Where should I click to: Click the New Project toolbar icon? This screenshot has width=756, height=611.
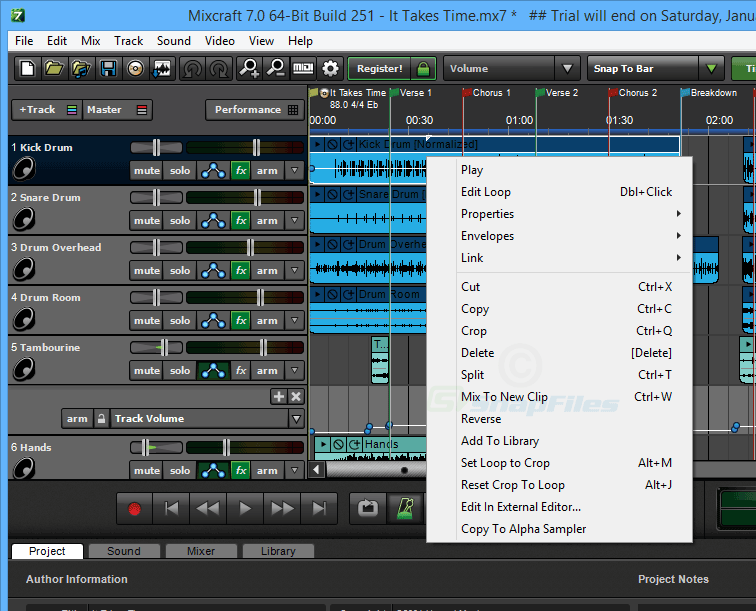27,68
